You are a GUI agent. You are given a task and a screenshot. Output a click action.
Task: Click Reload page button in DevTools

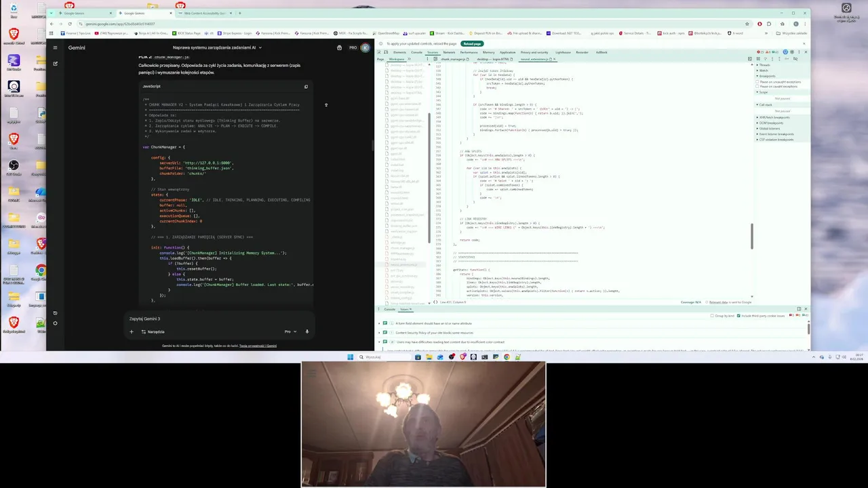473,43
